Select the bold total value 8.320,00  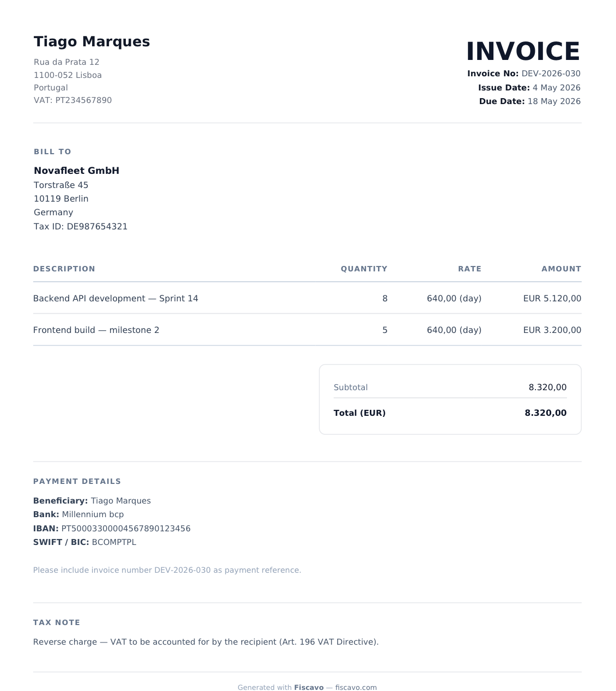(545, 413)
